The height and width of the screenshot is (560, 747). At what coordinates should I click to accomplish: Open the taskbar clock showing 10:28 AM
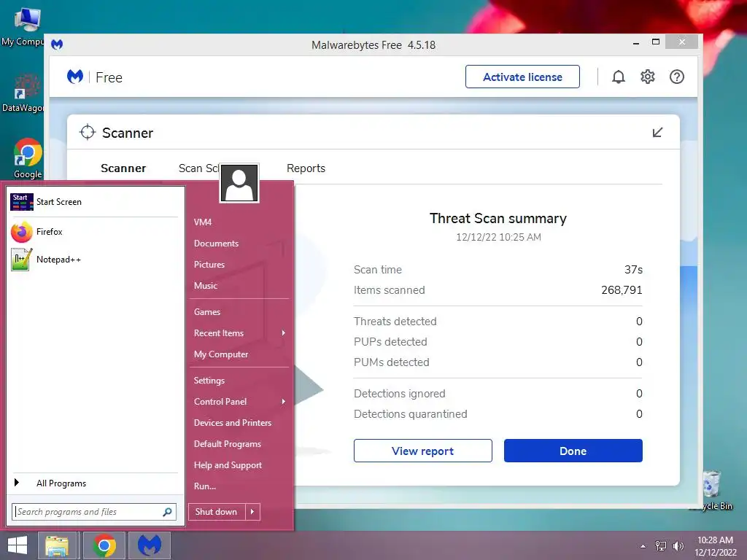(715, 546)
